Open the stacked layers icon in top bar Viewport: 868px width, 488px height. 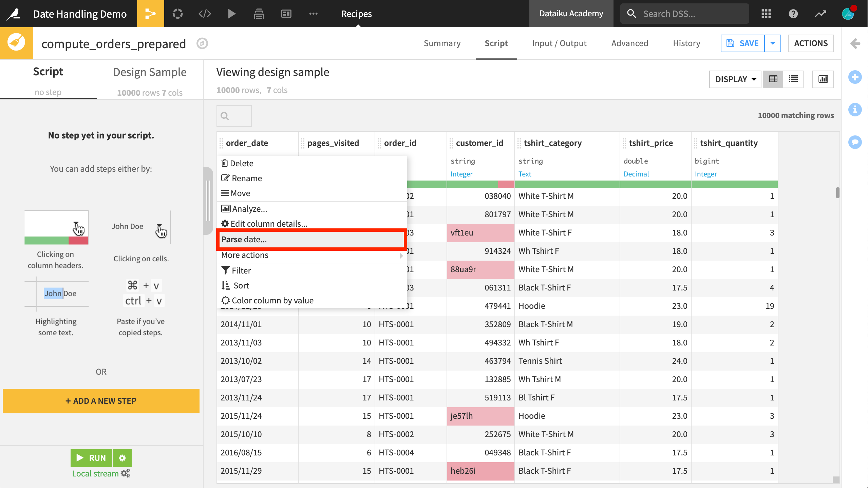click(259, 14)
